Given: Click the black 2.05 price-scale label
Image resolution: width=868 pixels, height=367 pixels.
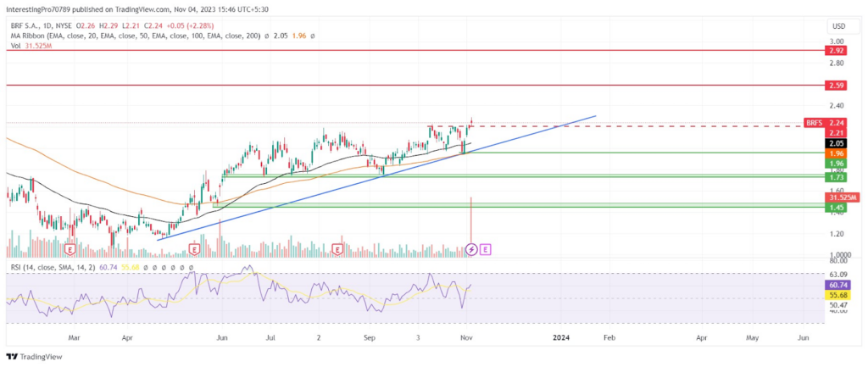Looking at the screenshot, I should click(835, 142).
